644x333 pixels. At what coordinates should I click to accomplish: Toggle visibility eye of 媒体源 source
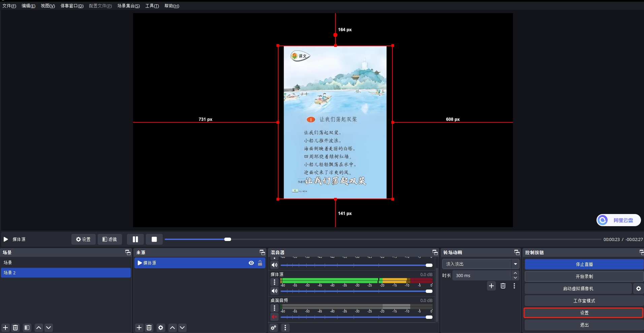pyautogui.click(x=251, y=263)
